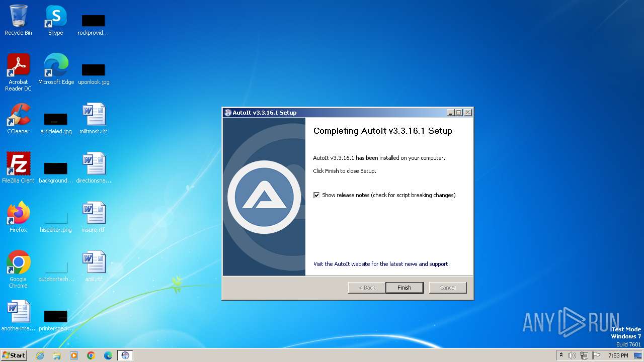Screen dimensions: 644x362
Task: Open Chrome from the taskbar
Action: (91, 355)
